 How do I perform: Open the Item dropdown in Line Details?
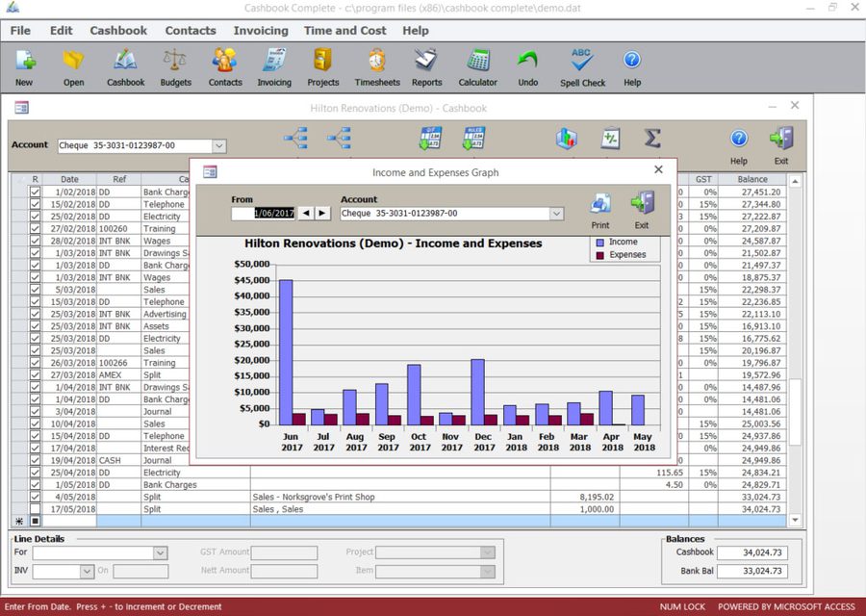[488, 571]
